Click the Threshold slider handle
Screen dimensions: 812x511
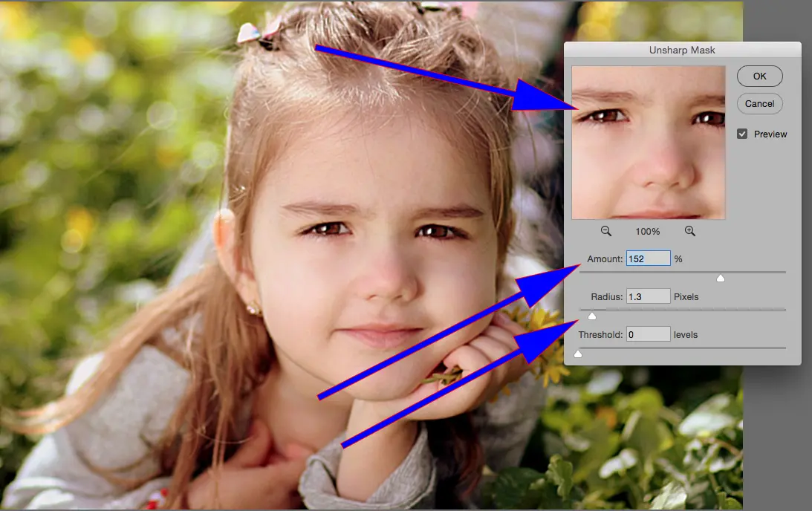[578, 354]
